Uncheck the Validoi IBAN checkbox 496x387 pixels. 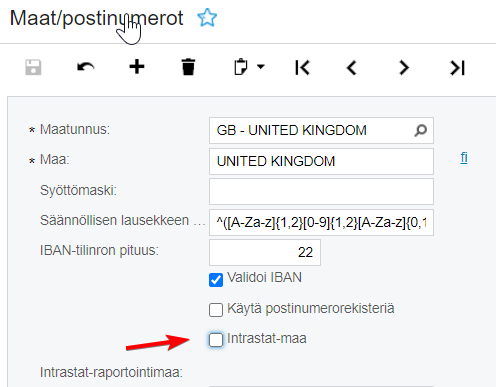pos(216,280)
